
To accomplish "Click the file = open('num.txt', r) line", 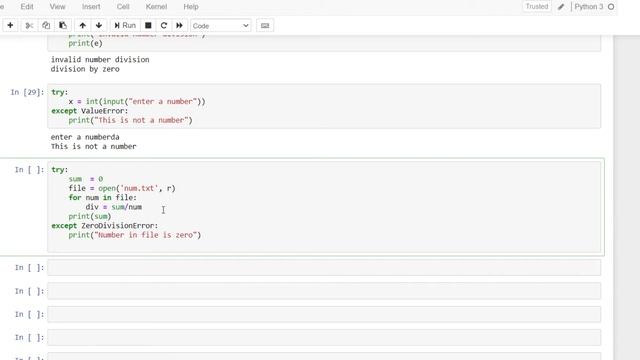I will point(122,188).
